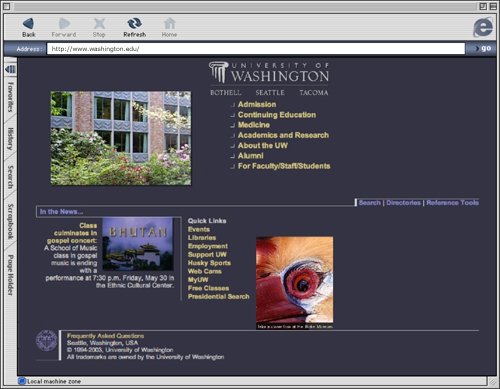Open About the UW link
The width and height of the screenshot is (500, 389).
pyautogui.click(x=263, y=145)
